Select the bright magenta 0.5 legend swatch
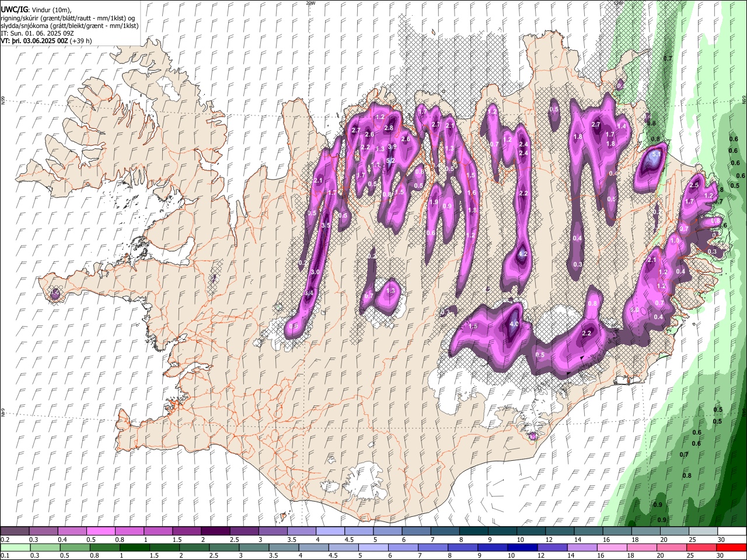This screenshot has height=560, width=747. pyautogui.click(x=101, y=531)
